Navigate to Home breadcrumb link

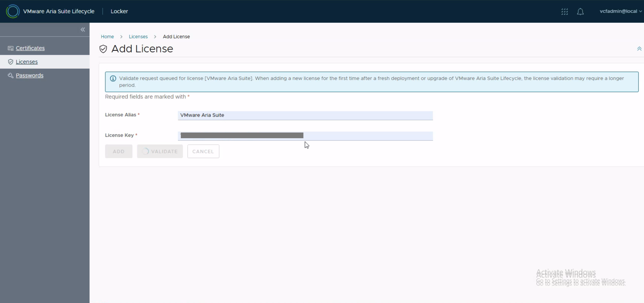(107, 36)
